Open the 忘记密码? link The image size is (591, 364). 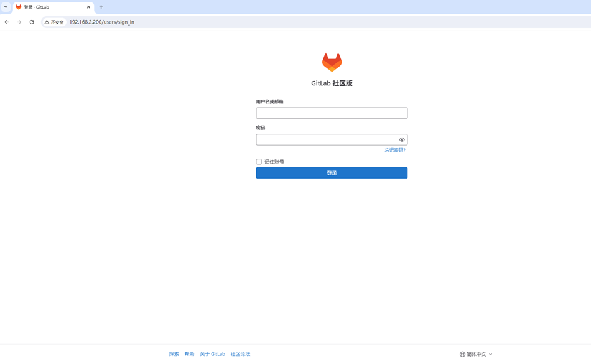[x=395, y=151]
